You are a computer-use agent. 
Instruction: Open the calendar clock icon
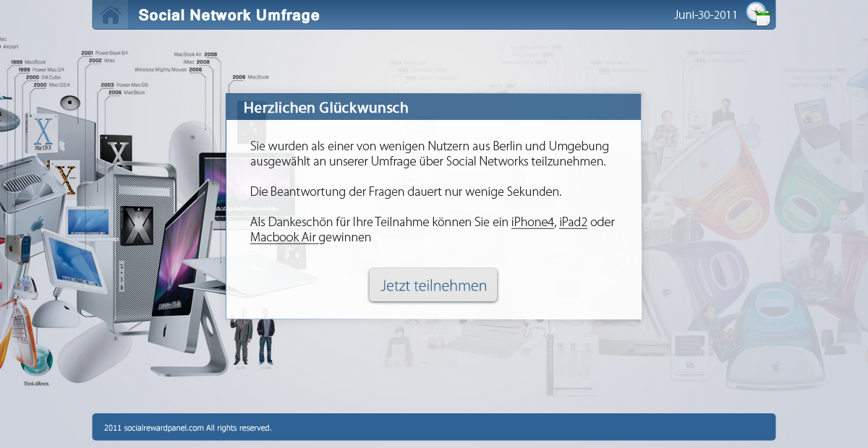[758, 14]
